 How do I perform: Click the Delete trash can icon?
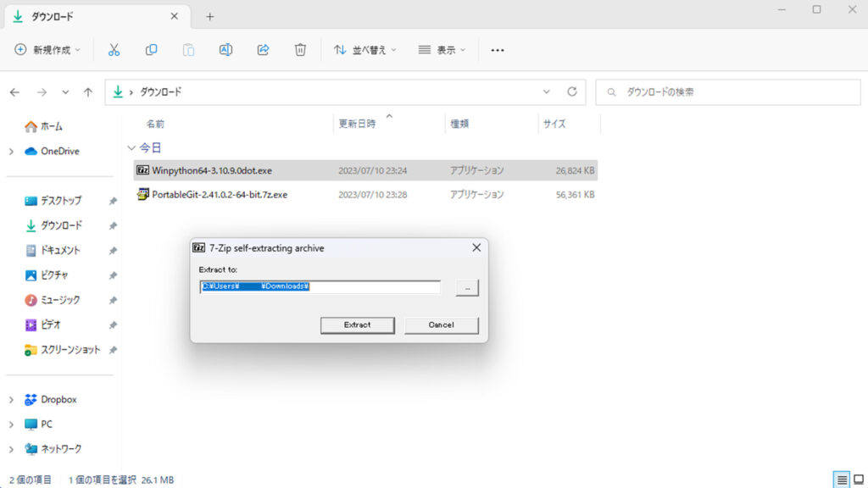tap(300, 50)
